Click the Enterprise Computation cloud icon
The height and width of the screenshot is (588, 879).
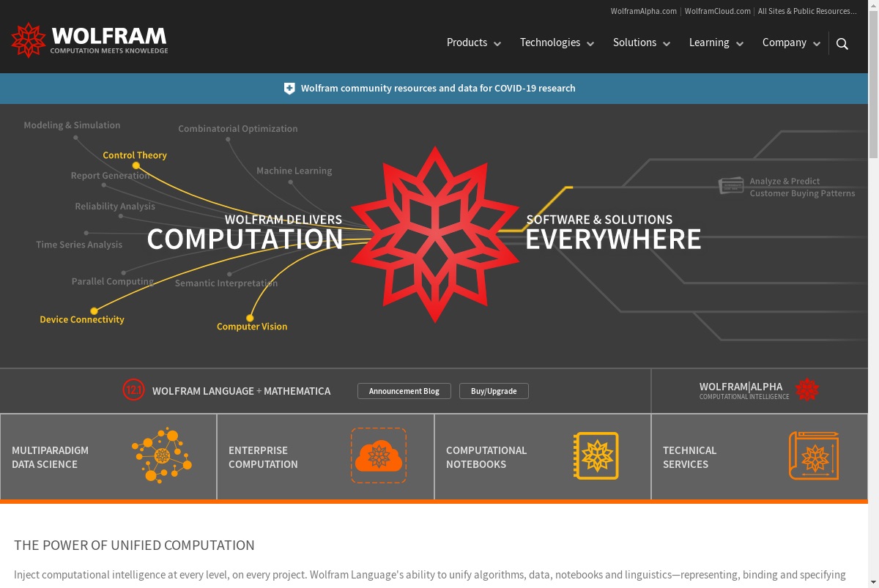[379, 455]
